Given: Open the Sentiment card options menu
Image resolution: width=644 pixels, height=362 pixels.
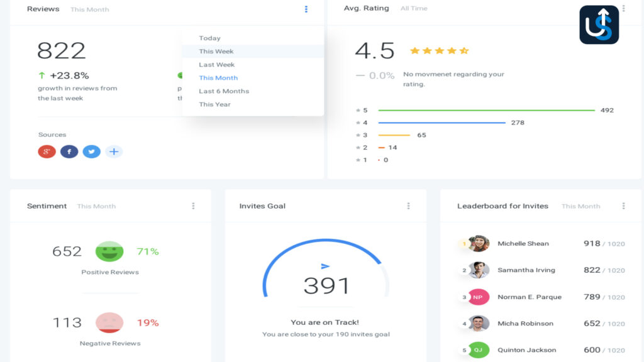Looking at the screenshot, I should click(x=194, y=206).
